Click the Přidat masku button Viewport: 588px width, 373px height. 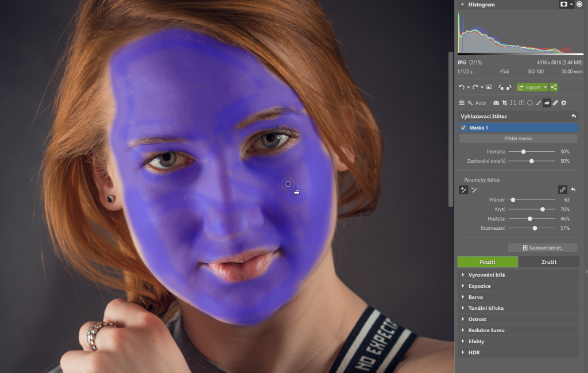tap(518, 139)
